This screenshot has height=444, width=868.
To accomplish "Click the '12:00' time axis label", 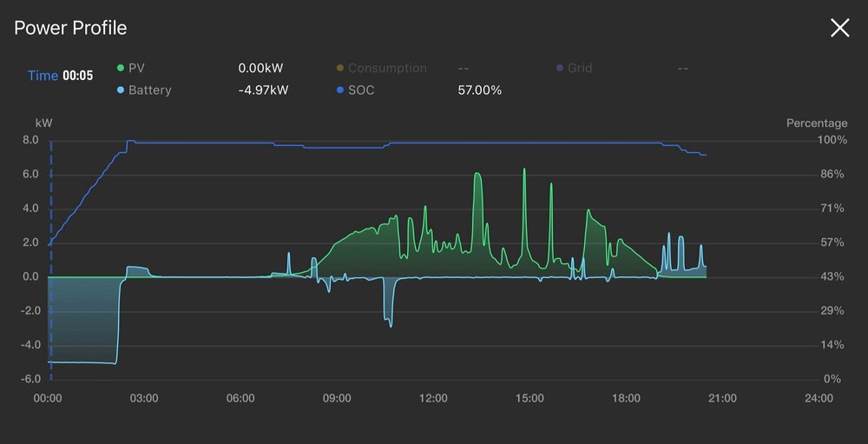I will [x=433, y=398].
